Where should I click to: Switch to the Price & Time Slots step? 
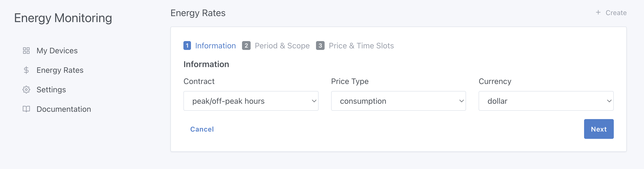click(361, 45)
